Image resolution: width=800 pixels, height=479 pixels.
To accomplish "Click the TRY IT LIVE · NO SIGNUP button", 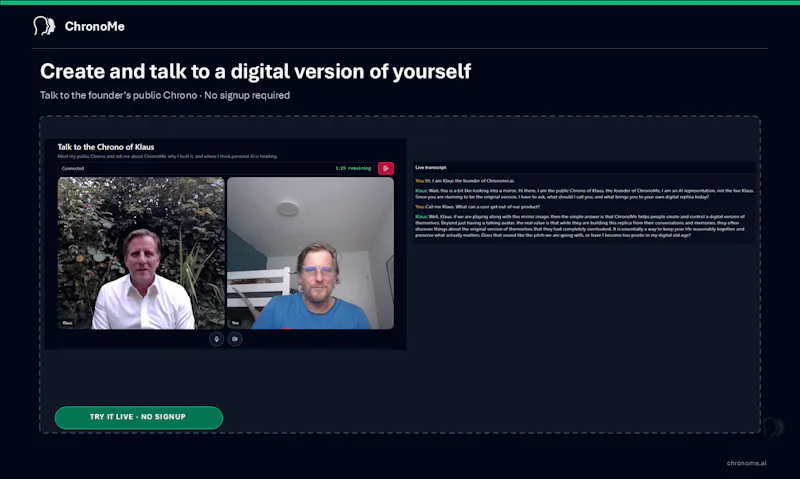I will click(x=139, y=417).
